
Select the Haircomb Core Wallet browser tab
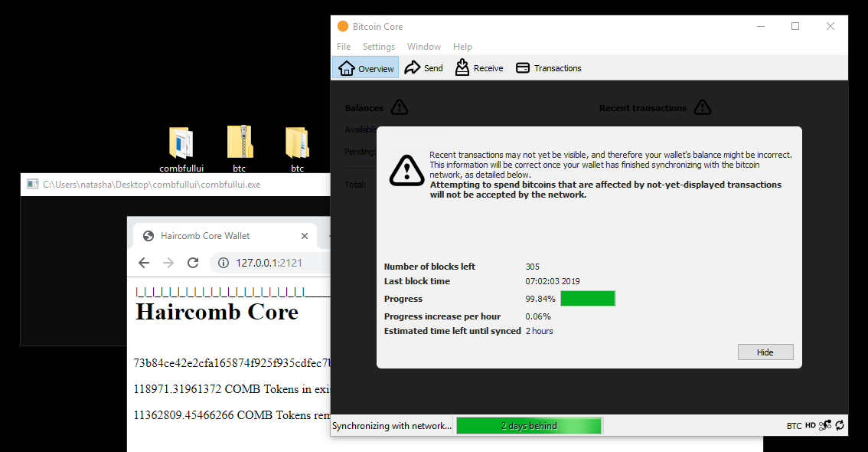(225, 236)
